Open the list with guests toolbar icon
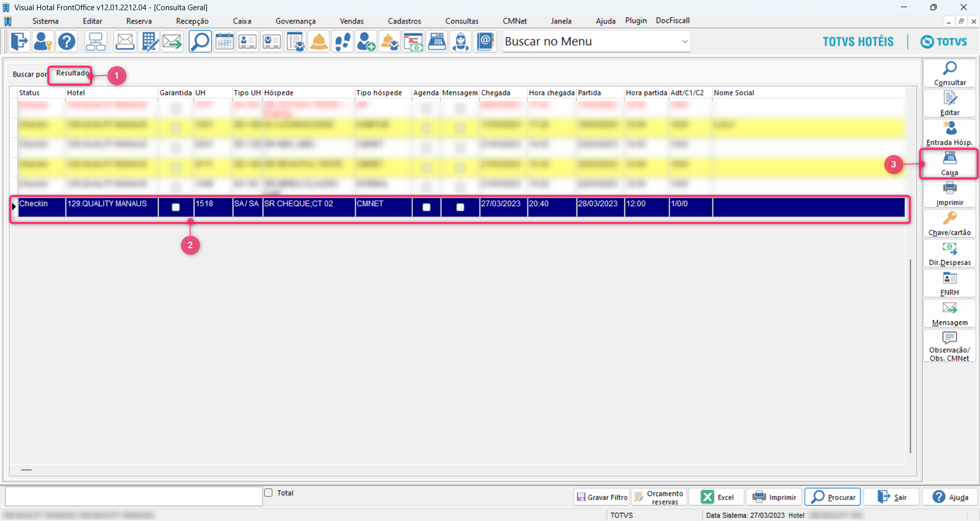This screenshot has height=521, width=980. [296, 41]
